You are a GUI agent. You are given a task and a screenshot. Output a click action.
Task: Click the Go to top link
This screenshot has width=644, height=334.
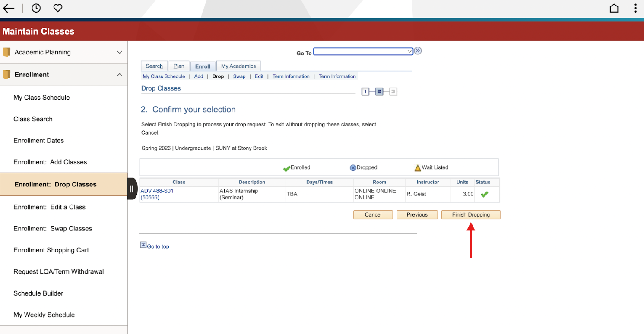tap(158, 247)
